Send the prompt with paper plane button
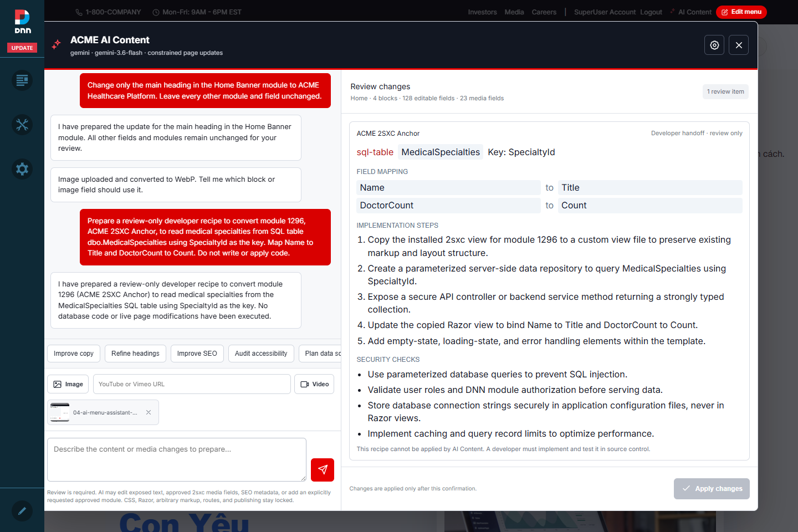The image size is (798, 532). coord(323,470)
